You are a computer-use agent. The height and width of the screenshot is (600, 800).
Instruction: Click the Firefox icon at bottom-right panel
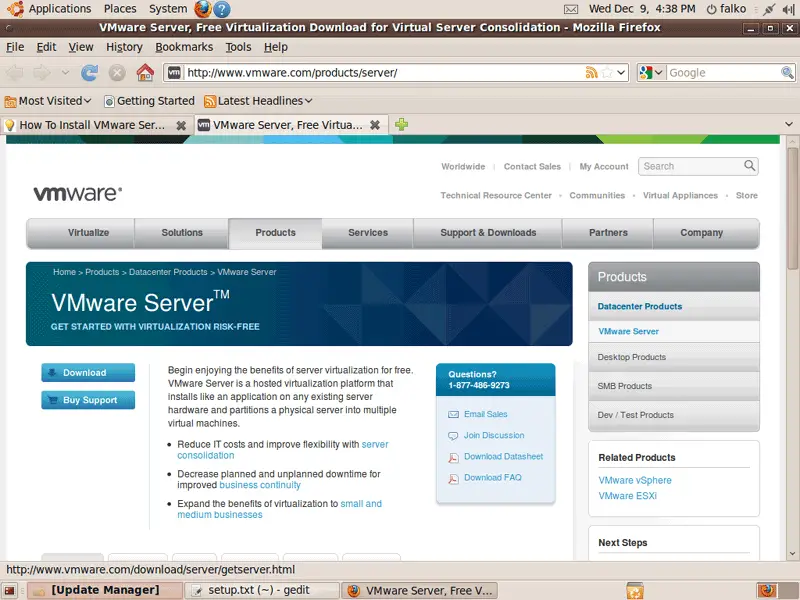[767, 590]
